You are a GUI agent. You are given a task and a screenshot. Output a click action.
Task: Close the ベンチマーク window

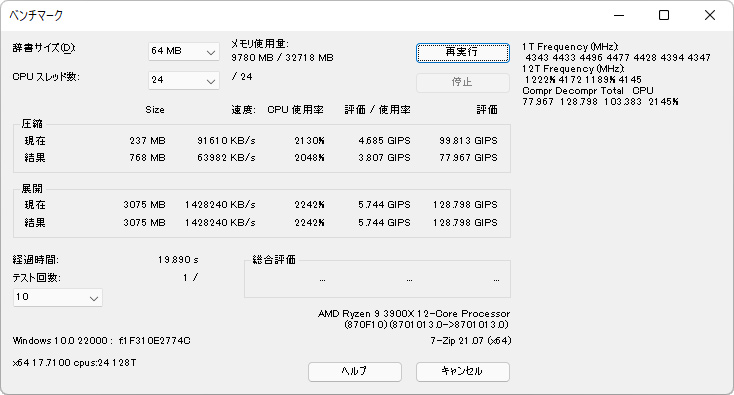pos(709,15)
